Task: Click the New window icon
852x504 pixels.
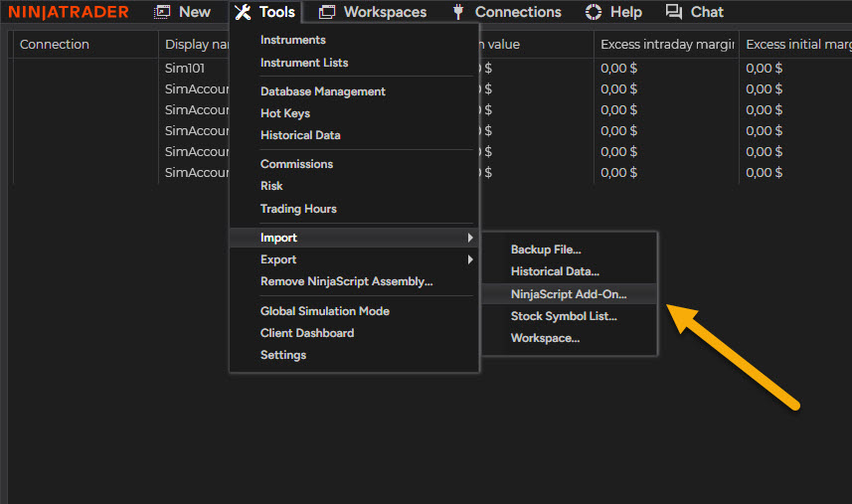Action: pyautogui.click(x=162, y=12)
